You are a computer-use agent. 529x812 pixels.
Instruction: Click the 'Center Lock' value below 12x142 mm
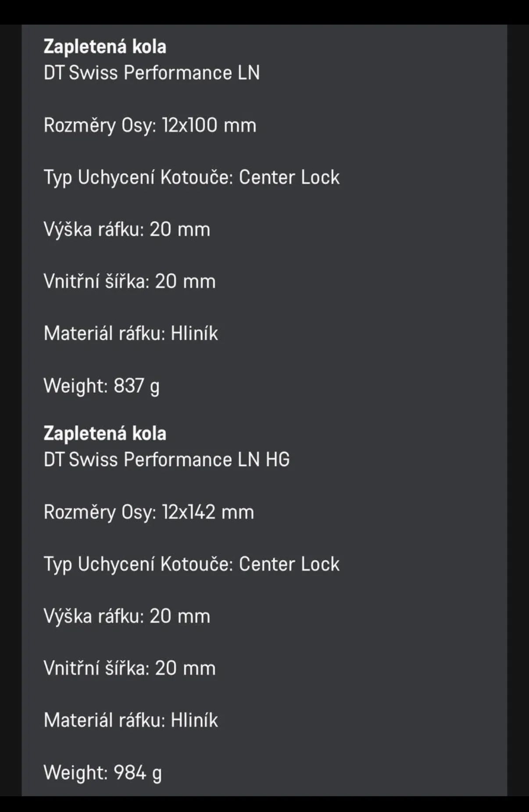pyautogui.click(x=289, y=564)
